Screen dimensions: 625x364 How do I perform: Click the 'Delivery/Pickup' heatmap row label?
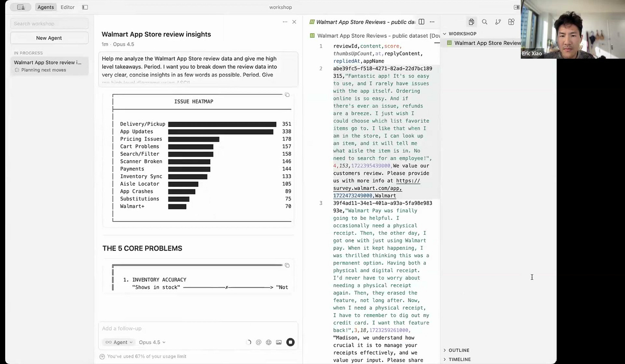[x=143, y=124]
